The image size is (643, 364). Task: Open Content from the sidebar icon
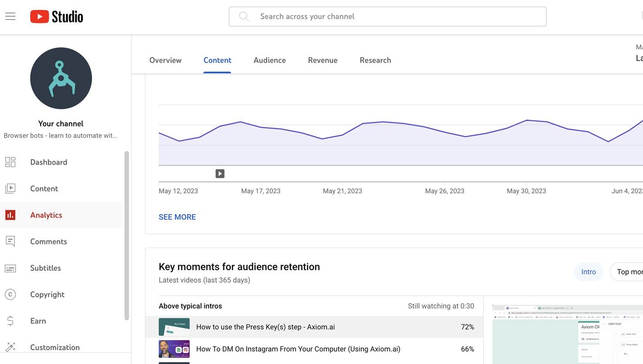(10, 189)
